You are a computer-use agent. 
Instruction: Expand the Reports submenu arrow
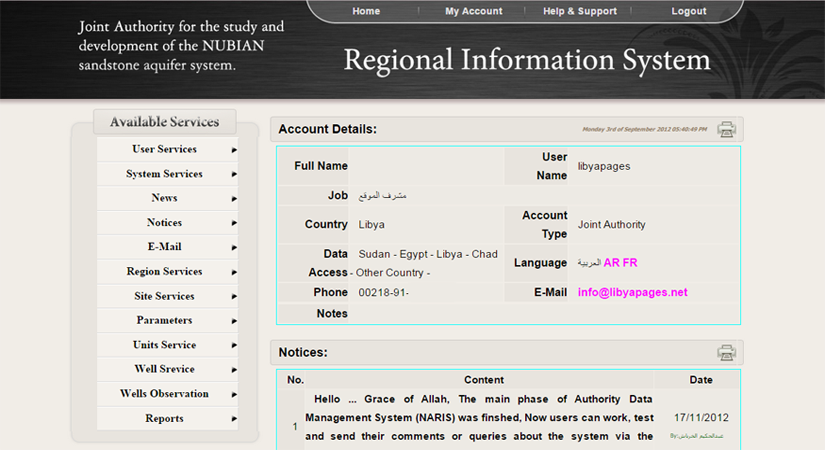pos(234,419)
